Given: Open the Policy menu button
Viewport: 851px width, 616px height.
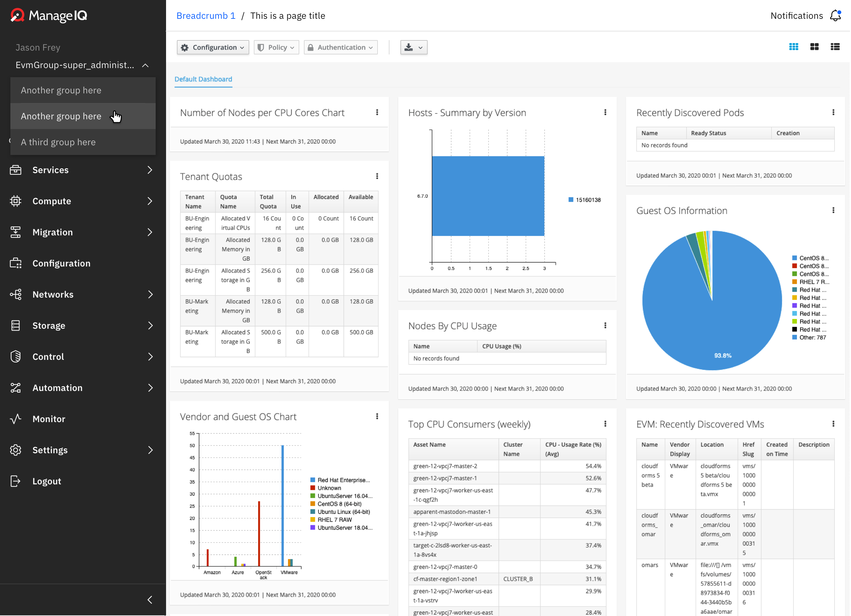Looking at the screenshot, I should click(276, 47).
